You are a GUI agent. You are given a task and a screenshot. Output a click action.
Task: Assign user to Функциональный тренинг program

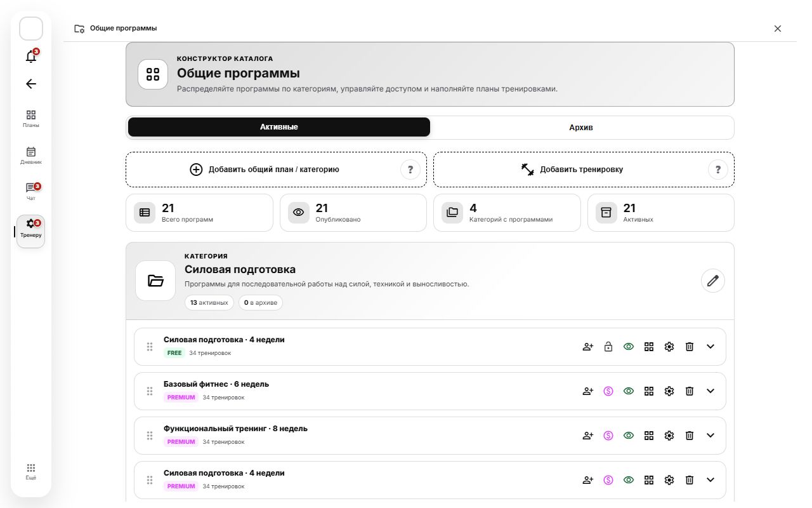tap(588, 436)
